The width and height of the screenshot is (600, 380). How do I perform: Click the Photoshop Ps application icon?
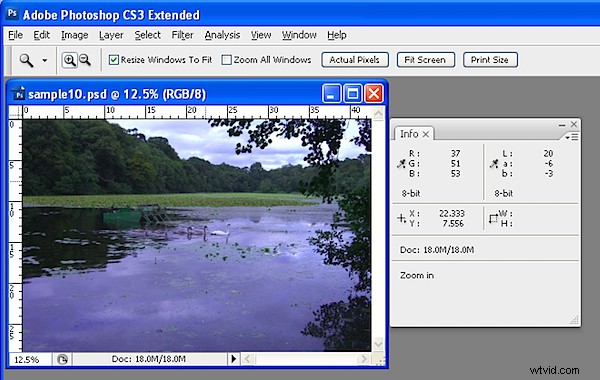click(x=12, y=14)
